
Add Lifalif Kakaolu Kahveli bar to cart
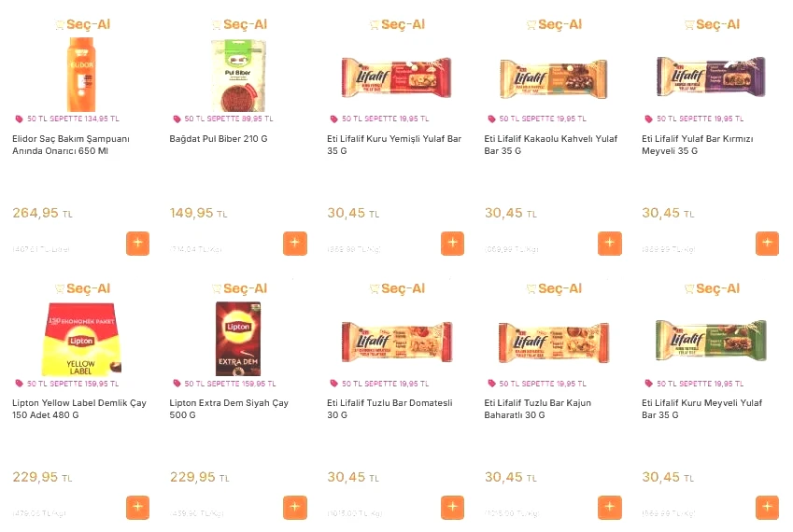click(609, 244)
